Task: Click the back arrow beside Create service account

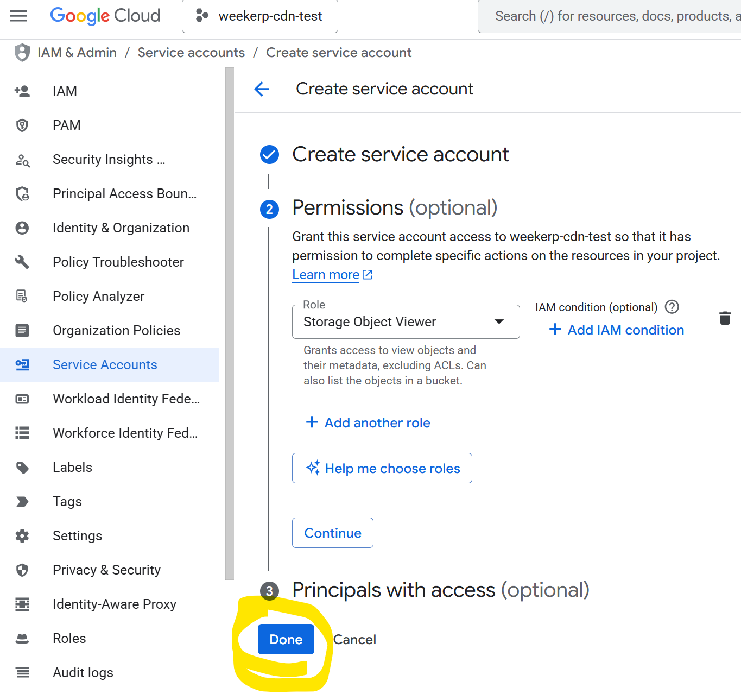Action: tap(262, 89)
